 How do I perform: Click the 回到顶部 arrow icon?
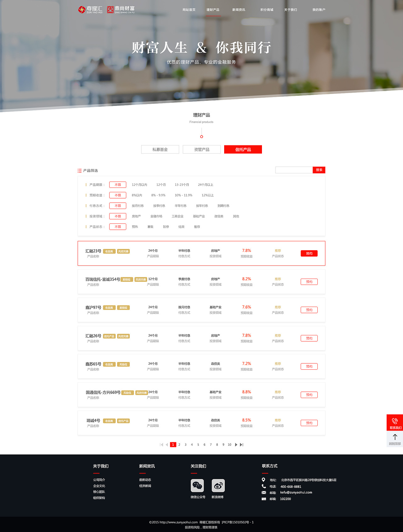[x=395, y=437]
